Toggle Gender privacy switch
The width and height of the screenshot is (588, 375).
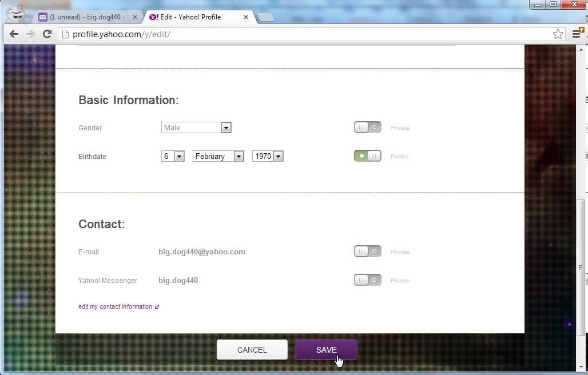367,127
